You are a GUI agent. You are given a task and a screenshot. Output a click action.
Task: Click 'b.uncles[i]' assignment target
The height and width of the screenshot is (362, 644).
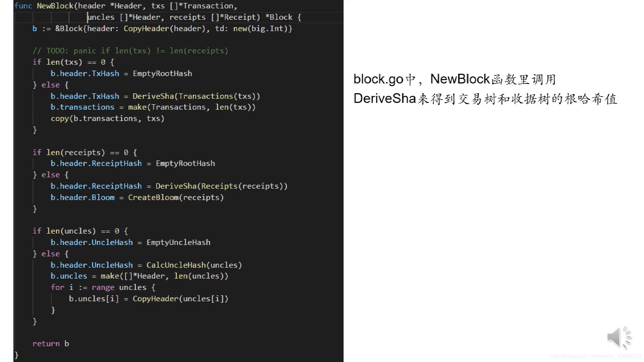[94, 299]
